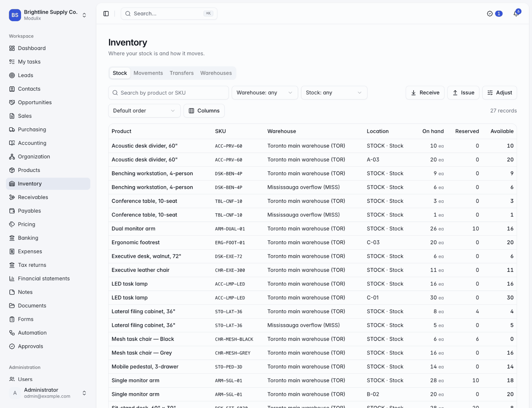Select the Stock tab
The height and width of the screenshot is (408, 532).
[x=120, y=73]
